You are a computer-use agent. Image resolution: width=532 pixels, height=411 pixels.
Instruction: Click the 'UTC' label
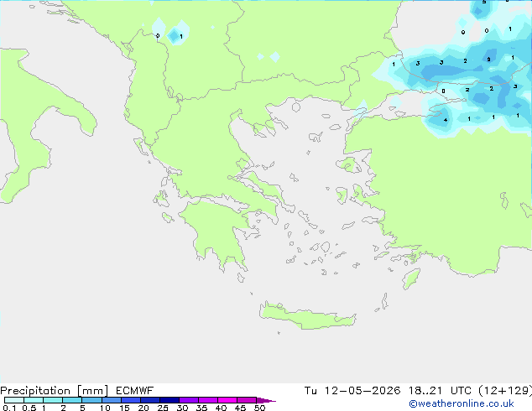point(461,391)
